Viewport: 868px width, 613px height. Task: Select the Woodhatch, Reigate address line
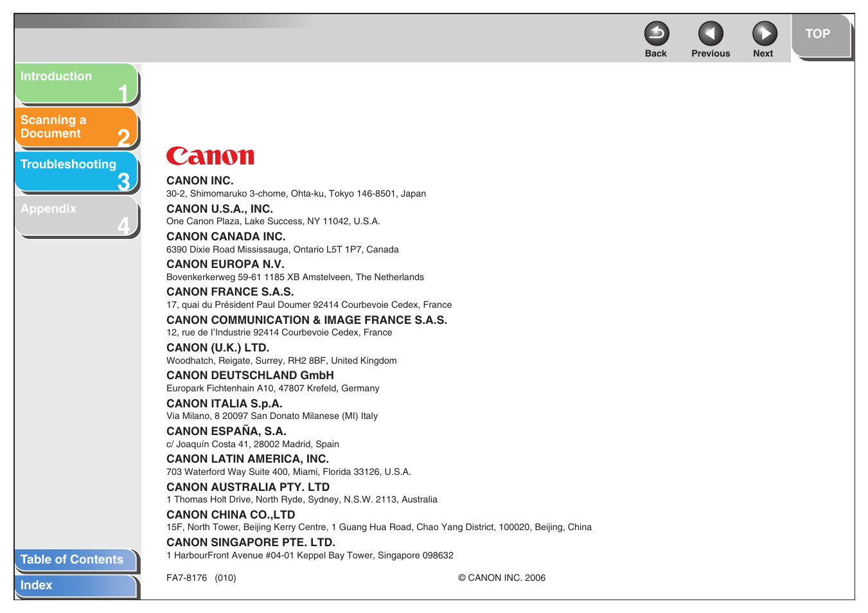pyautogui.click(x=281, y=360)
